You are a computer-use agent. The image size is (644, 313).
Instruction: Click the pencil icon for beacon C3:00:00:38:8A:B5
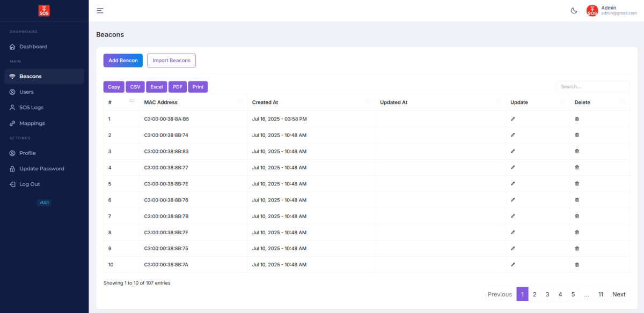513,118
